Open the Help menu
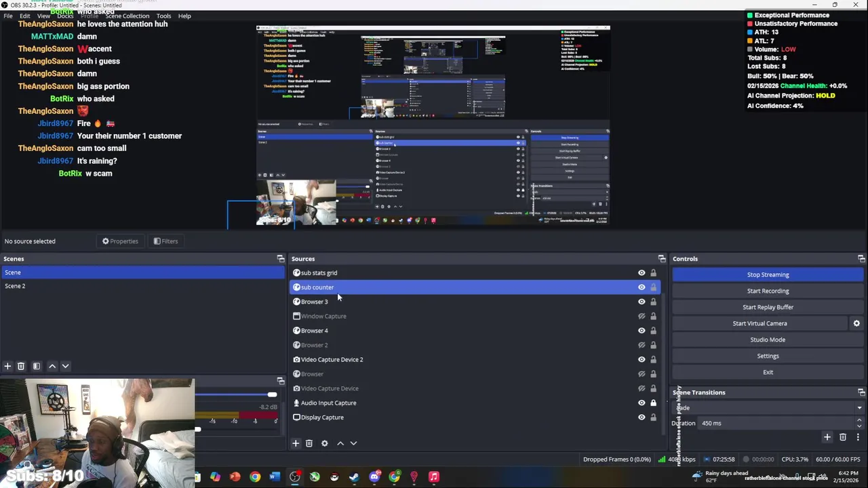 coord(184,16)
